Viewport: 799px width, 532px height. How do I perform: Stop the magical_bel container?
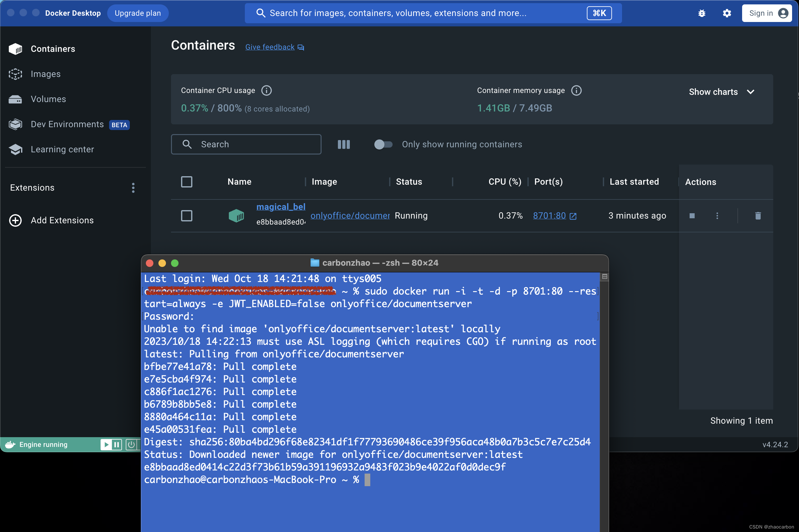(x=692, y=216)
